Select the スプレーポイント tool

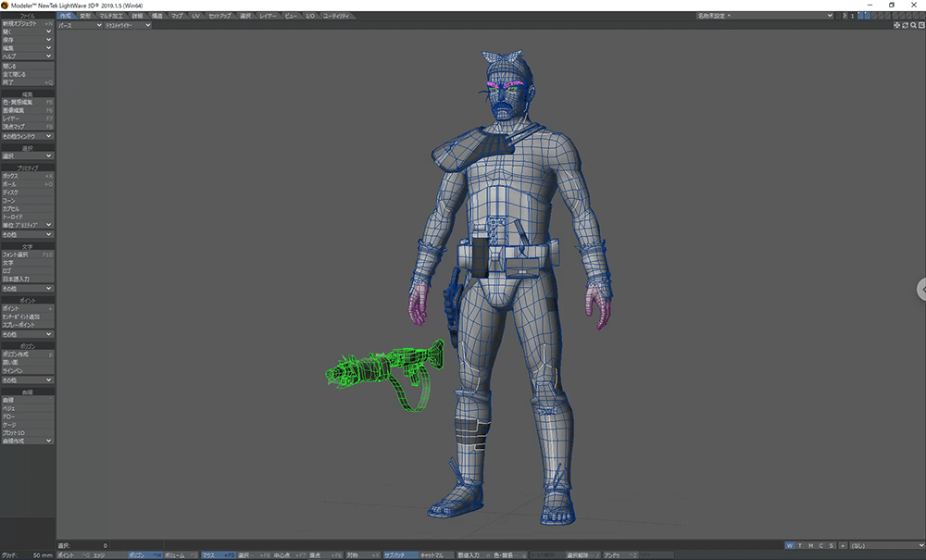pos(27,325)
